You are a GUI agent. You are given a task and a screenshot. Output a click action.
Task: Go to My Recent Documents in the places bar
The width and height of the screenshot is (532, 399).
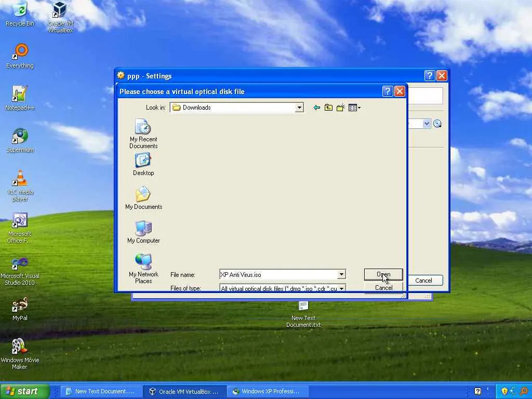pos(143,134)
